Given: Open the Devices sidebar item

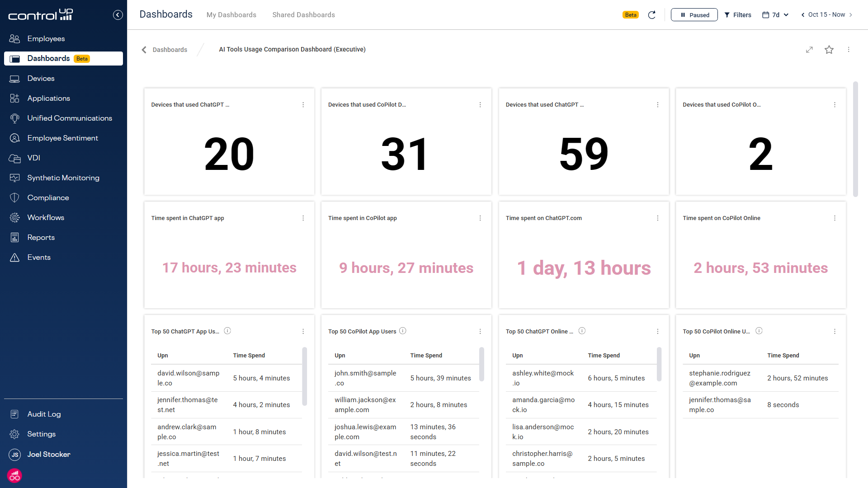Looking at the screenshot, I should [x=63, y=79].
